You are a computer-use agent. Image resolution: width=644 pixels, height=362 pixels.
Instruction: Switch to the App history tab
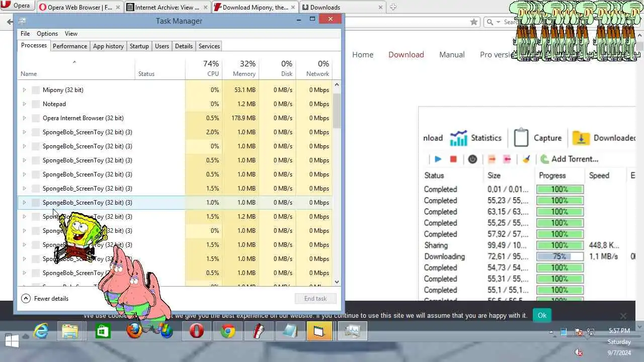108,46
